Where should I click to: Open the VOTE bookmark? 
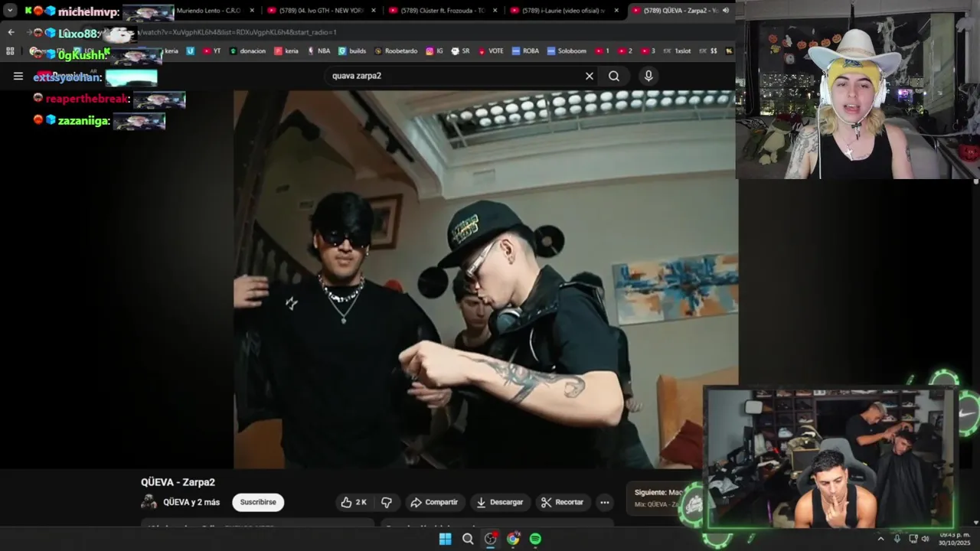491,51
